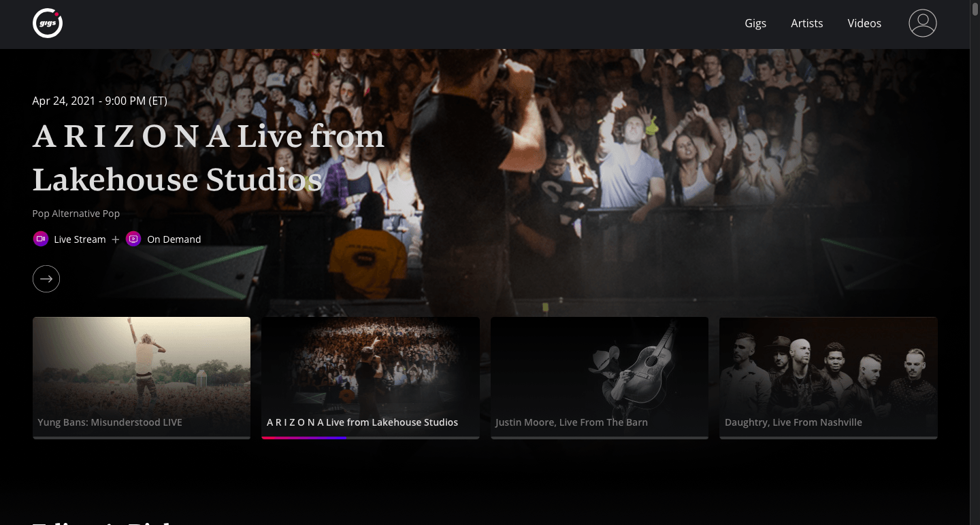Click the Yung Bans: Misunderstood LIVE caption
This screenshot has height=525, width=980.
[x=110, y=422]
